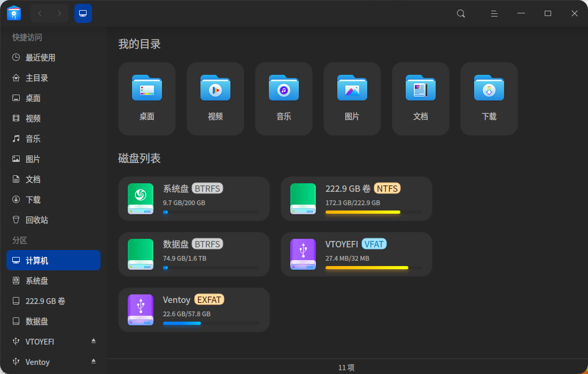Open the main menu hamburger icon

click(x=494, y=13)
